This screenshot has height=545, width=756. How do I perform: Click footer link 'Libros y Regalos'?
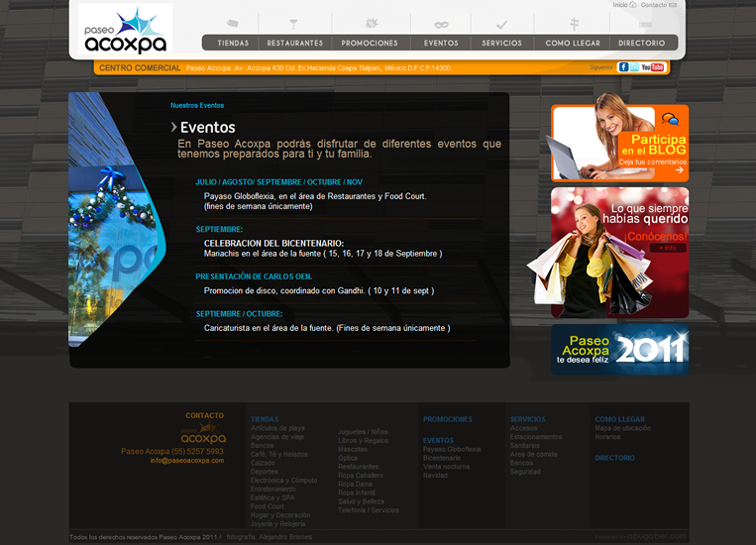pos(363,440)
